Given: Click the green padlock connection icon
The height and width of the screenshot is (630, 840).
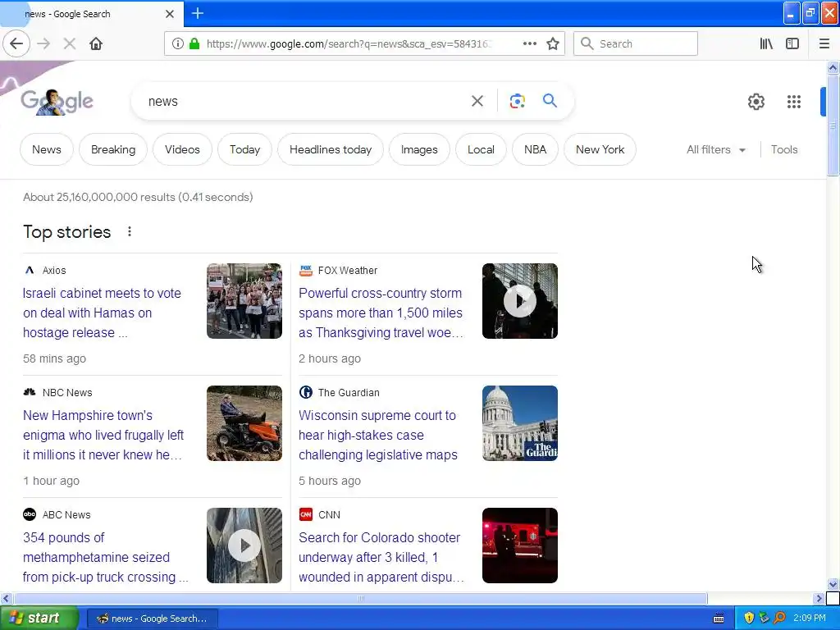Looking at the screenshot, I should [194, 43].
